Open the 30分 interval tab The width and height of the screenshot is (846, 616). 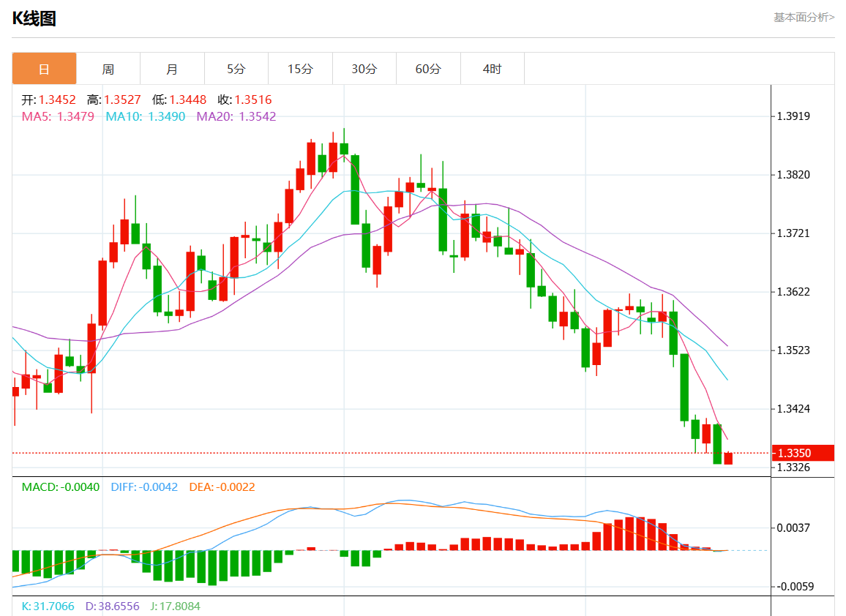tap(364, 69)
